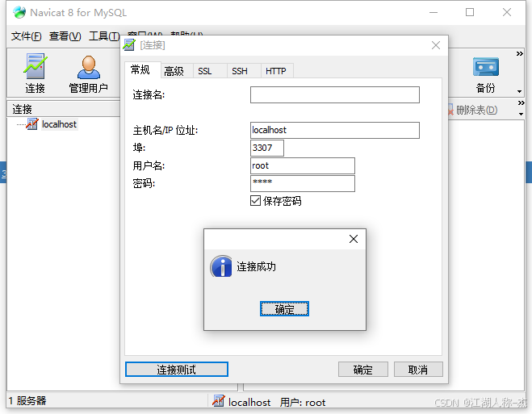Switch to the HTTP tab

(x=276, y=71)
